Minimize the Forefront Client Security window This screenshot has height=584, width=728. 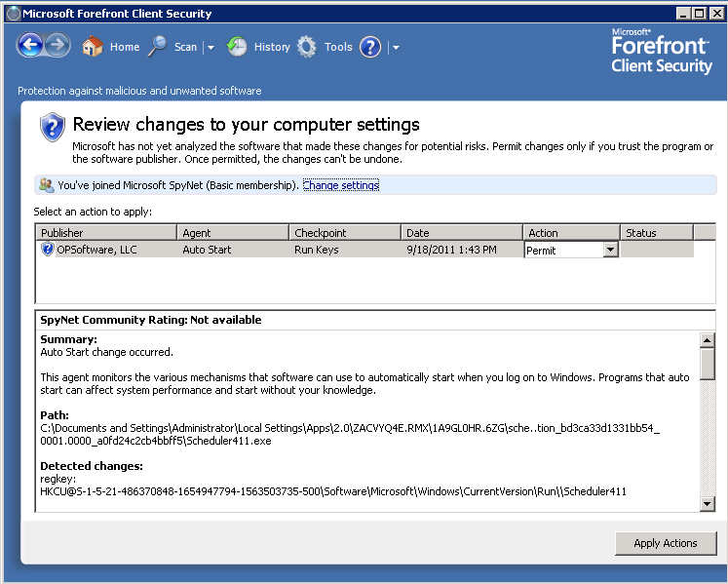[682, 14]
